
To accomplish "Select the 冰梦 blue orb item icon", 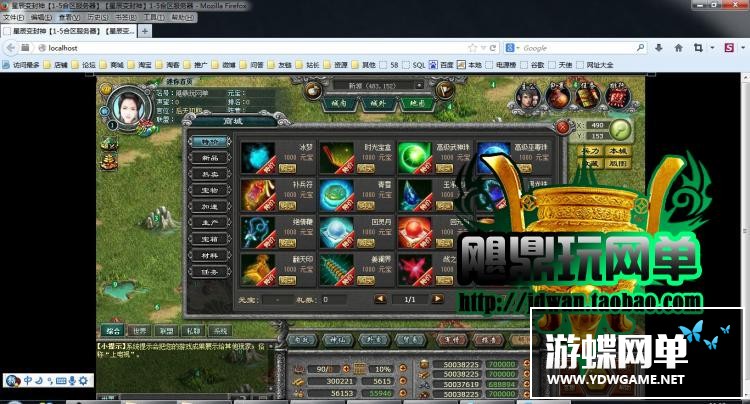I will click(258, 157).
